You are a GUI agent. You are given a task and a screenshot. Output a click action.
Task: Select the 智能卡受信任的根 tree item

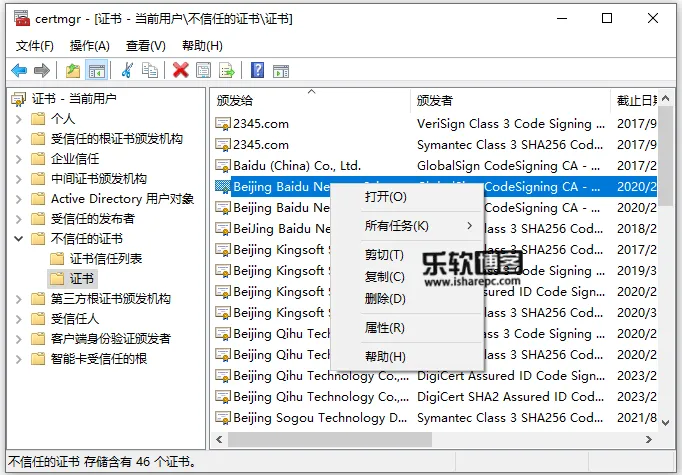[x=98, y=359]
